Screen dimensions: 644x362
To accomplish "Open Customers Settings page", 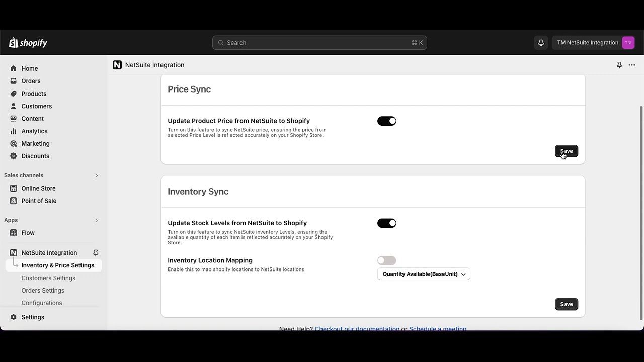I will pyautogui.click(x=48, y=278).
